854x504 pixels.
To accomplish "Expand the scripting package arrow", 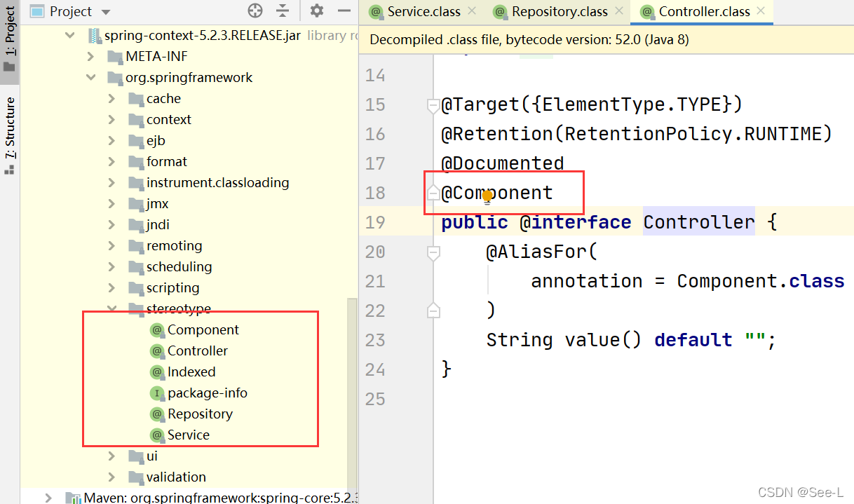I will click(112, 287).
